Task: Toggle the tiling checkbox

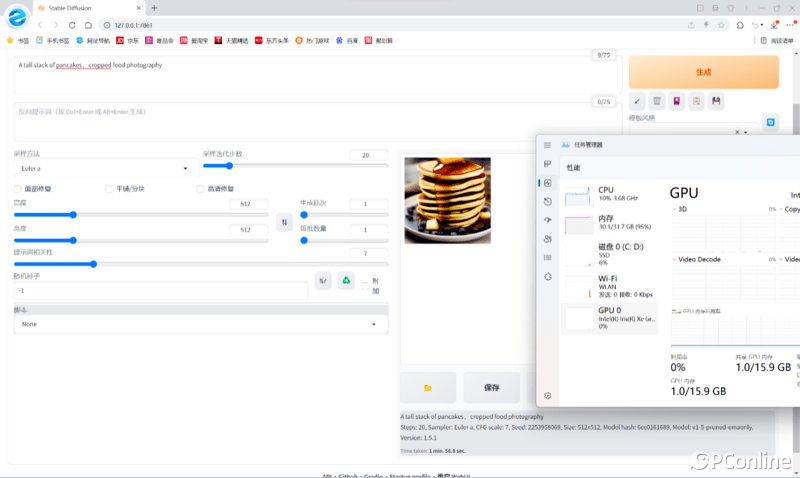Action: (x=108, y=189)
